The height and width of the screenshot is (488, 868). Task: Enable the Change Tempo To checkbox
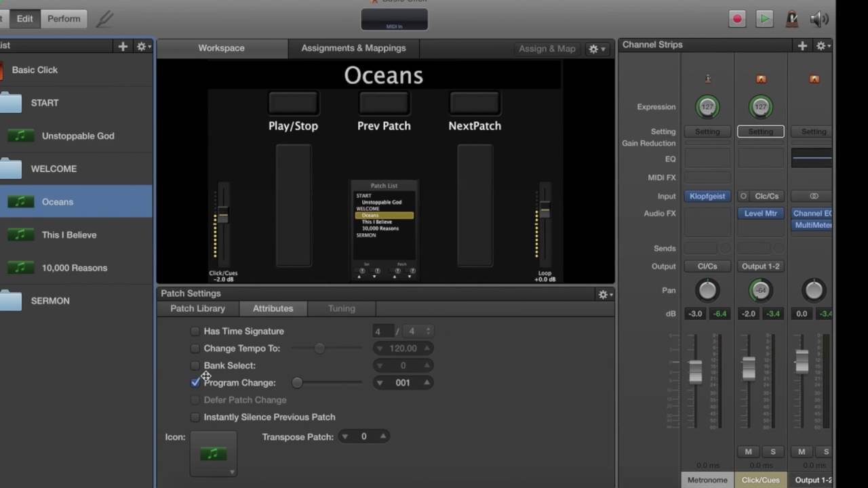tap(195, 348)
